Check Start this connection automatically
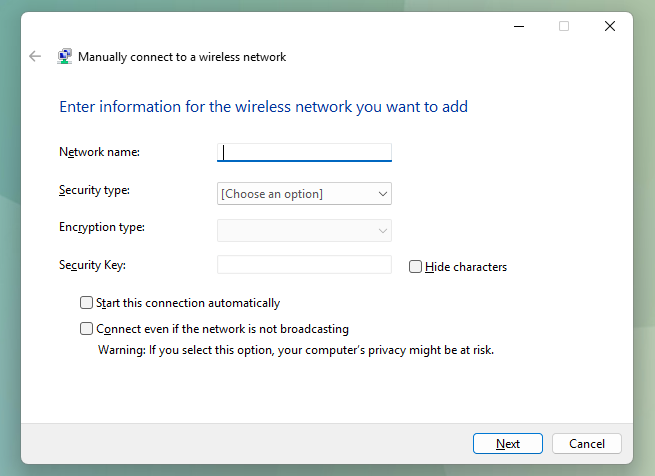Image resolution: width=655 pixels, height=476 pixels. pos(87,303)
